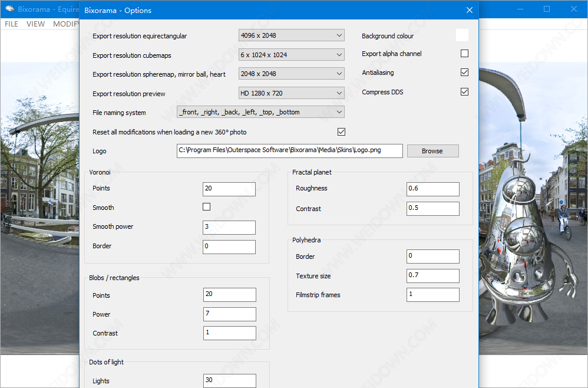588x388 pixels.
Task: Minimize the Bixorama main window
Action: tap(520, 9)
